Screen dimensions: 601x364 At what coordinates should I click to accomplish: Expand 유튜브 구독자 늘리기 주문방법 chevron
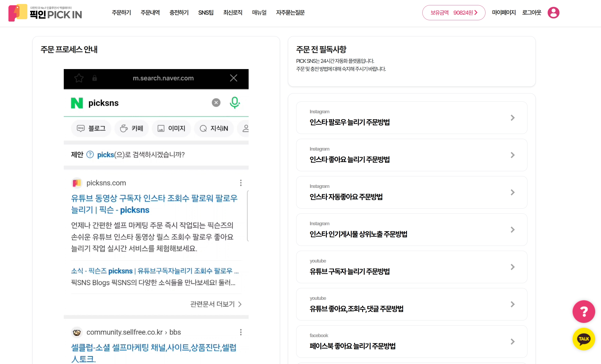point(512,267)
